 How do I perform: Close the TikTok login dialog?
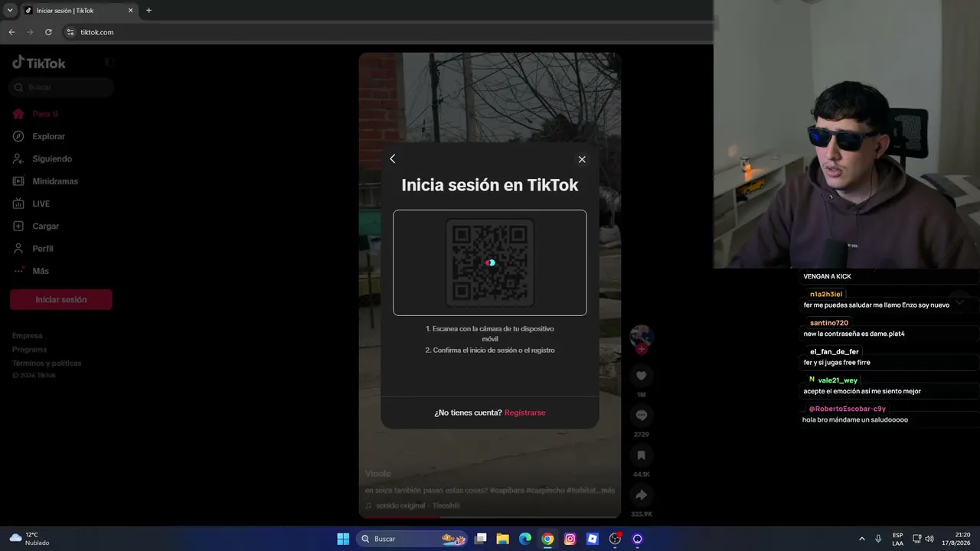pos(582,159)
